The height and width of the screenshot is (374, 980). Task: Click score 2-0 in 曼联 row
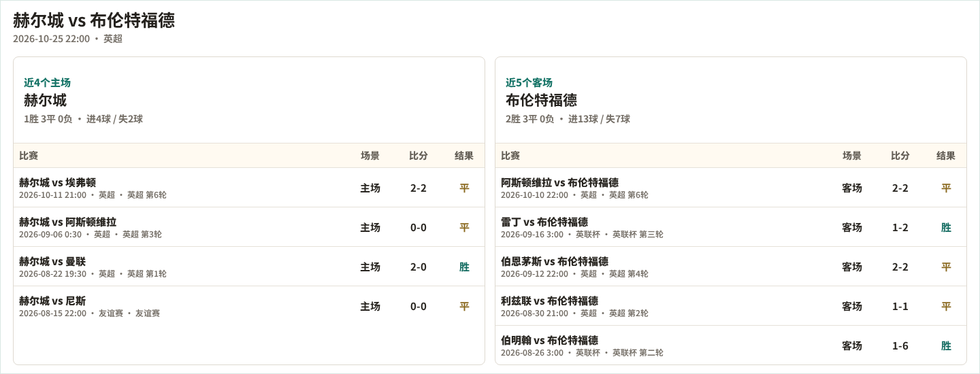[419, 267]
